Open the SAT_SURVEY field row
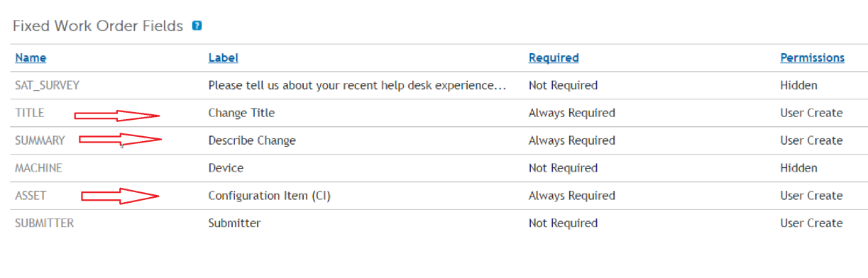 (439, 86)
